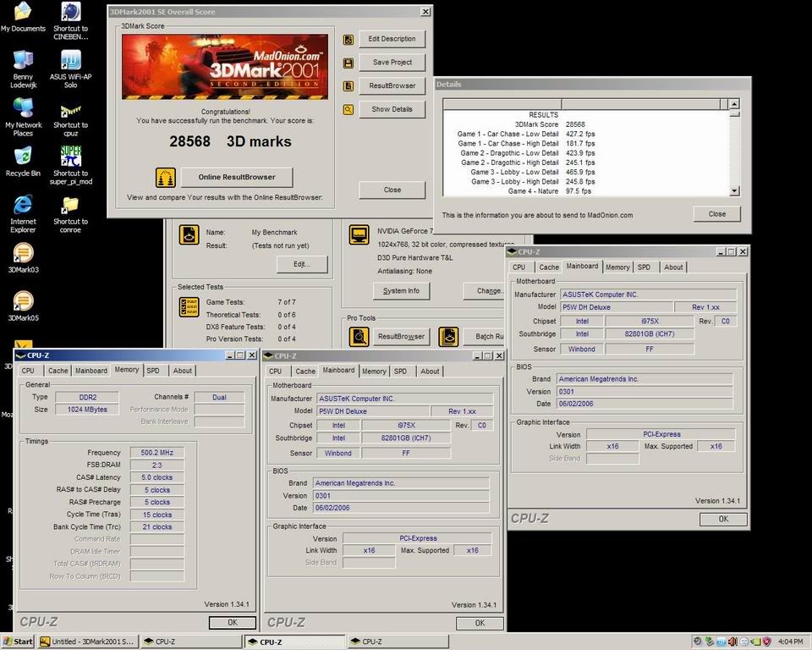Click the taskbar clock showing 4:04 PM
812x650 pixels.
(790, 642)
